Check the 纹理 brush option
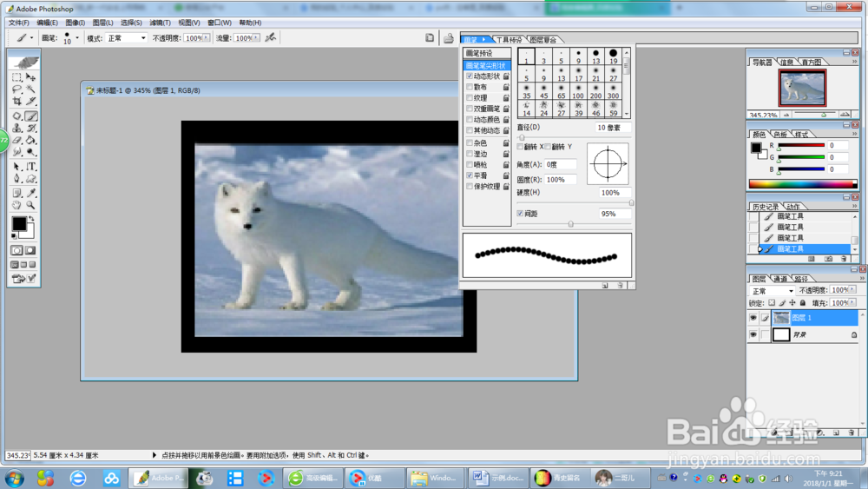The height and width of the screenshot is (489, 868). pos(470,98)
